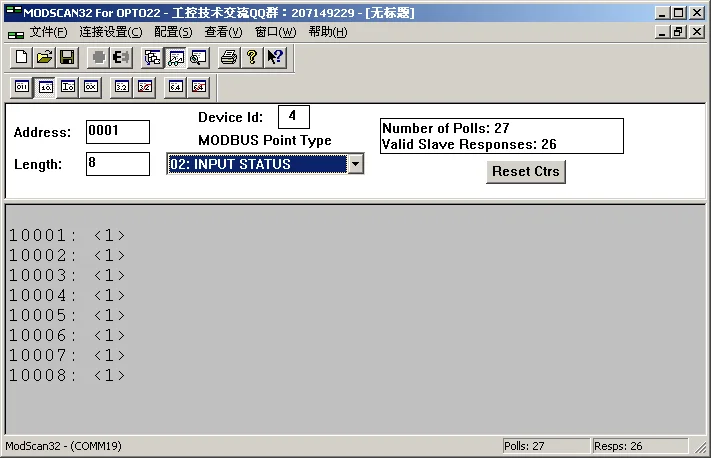Viewport: 711px width, 458px height.
Task: Click the Number of Polls: 27 text
Action: 446,128
